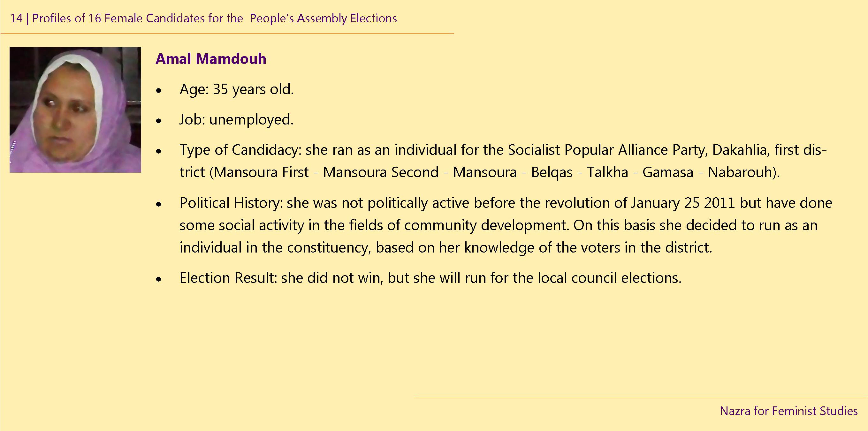Click the phrase January 25 2011
Screen dimensions: 868x431
coord(683,203)
